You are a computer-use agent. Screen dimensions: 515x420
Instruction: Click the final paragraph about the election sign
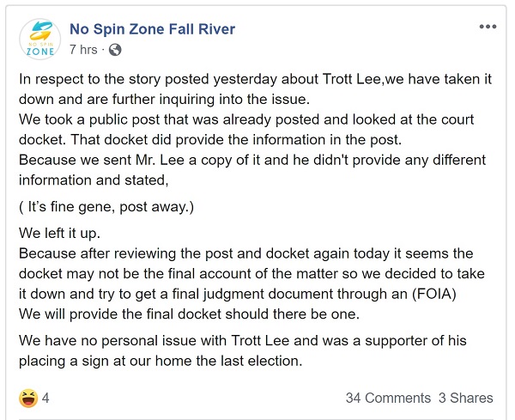(x=243, y=350)
